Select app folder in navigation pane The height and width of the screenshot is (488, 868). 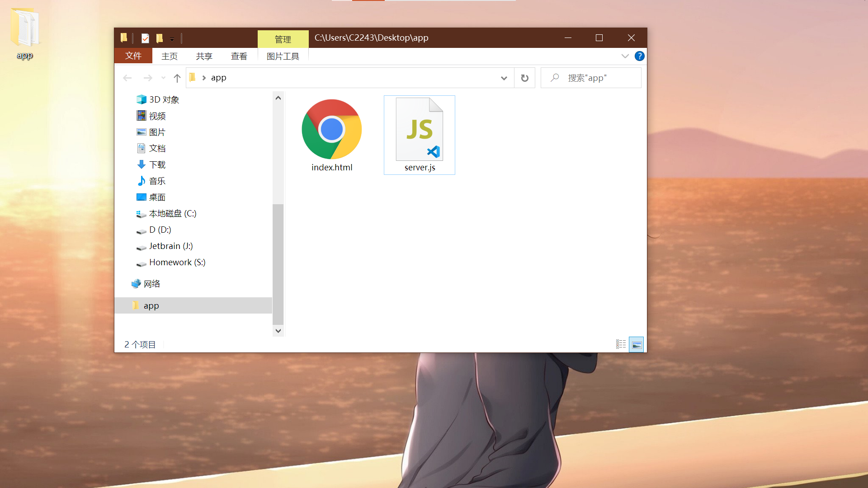point(193,305)
